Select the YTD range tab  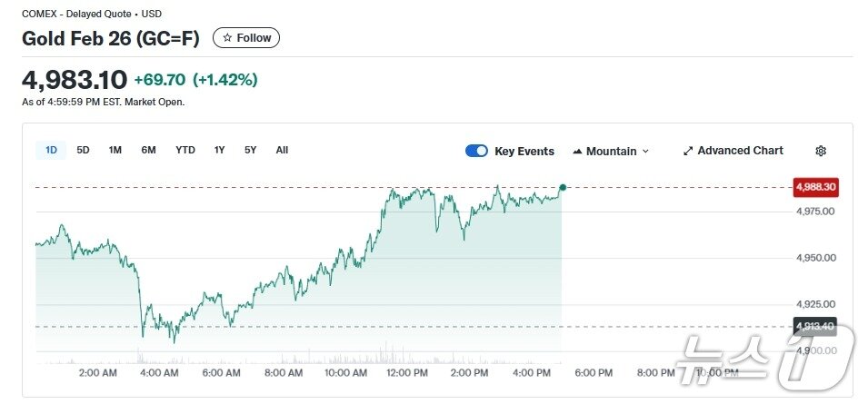pyautogui.click(x=185, y=150)
